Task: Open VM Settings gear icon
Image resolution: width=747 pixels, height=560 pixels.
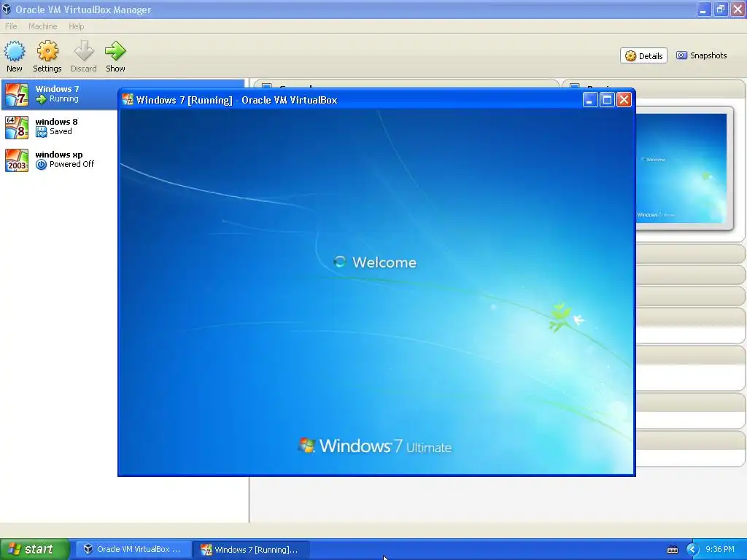Action: tap(47, 51)
